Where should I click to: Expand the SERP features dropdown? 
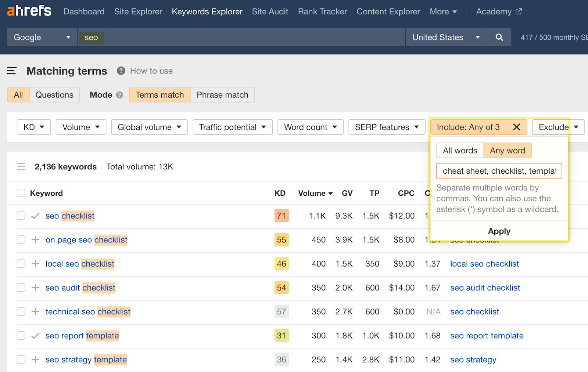tap(386, 127)
